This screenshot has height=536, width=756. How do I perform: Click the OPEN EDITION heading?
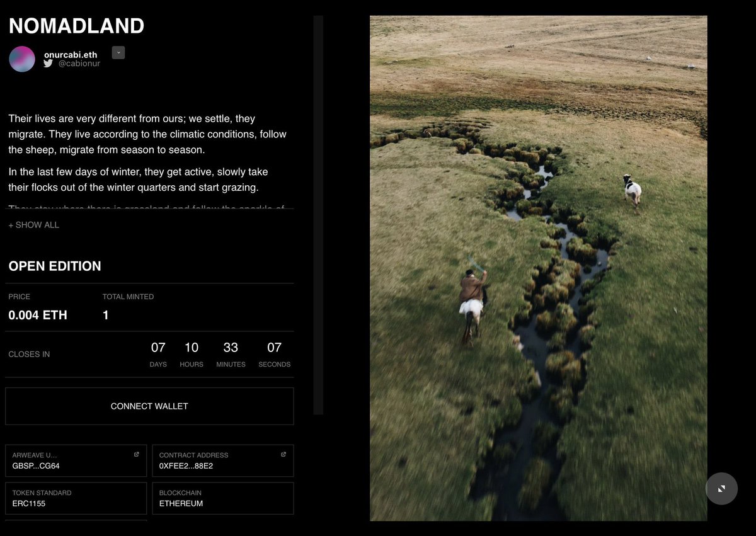tap(55, 266)
